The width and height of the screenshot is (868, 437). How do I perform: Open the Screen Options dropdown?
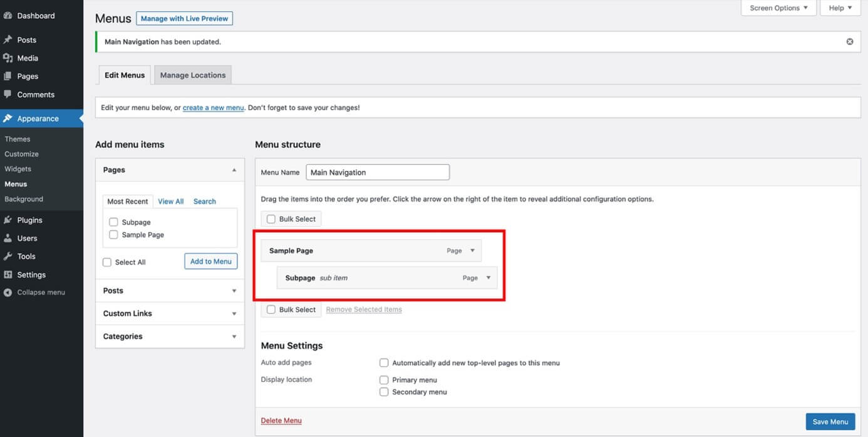click(778, 8)
